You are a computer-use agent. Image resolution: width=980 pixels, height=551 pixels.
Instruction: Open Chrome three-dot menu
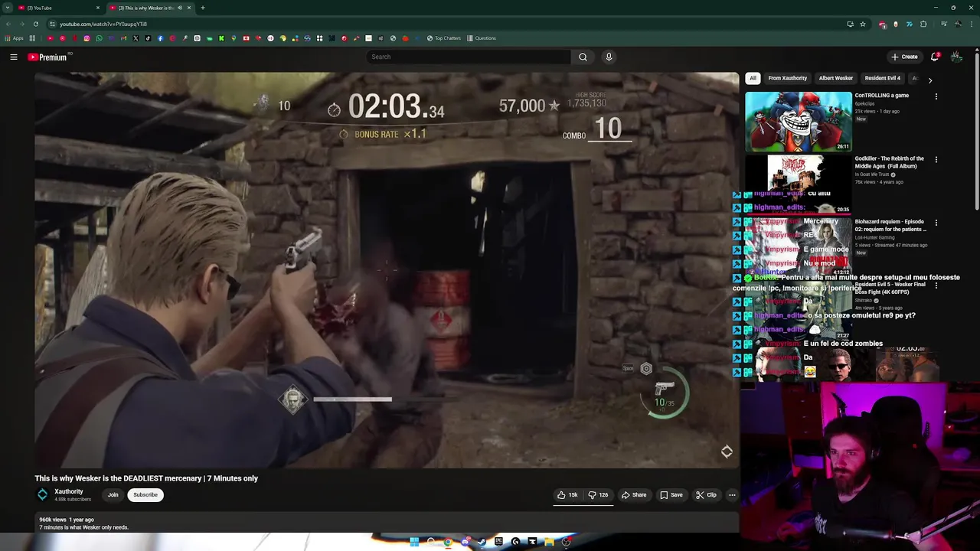(x=972, y=24)
